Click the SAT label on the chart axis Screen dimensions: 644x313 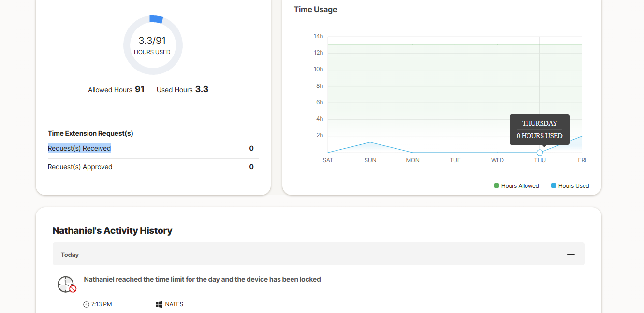328,160
